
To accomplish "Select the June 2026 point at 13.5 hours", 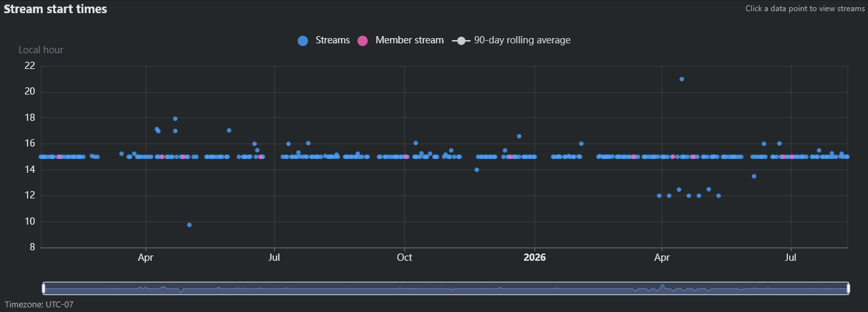I will point(754,176).
